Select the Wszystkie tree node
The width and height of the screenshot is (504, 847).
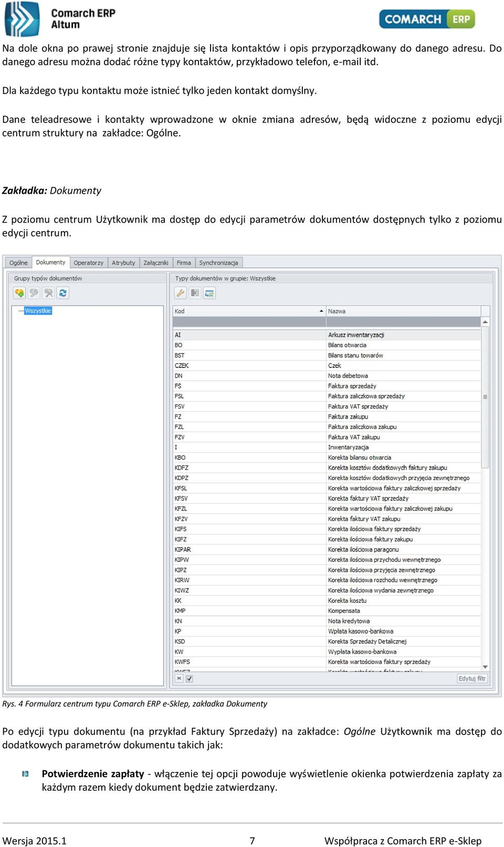point(38,311)
